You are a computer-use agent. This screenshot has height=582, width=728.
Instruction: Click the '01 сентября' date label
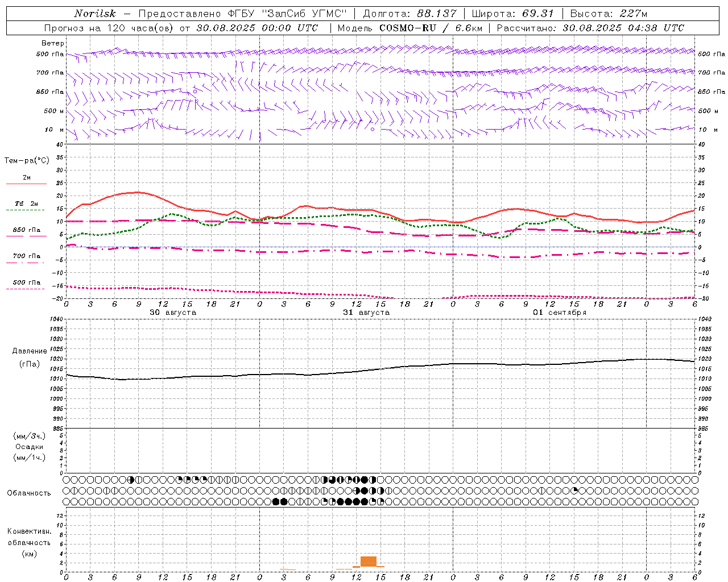pos(560,313)
